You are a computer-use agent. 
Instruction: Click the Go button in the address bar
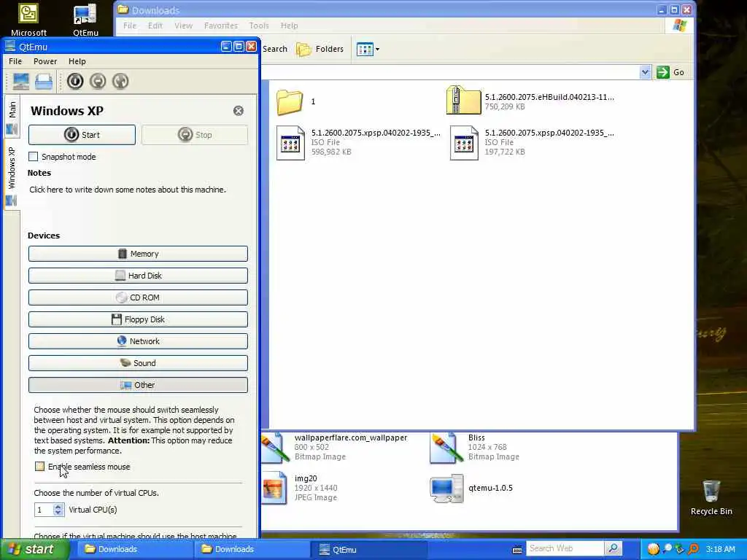point(671,72)
